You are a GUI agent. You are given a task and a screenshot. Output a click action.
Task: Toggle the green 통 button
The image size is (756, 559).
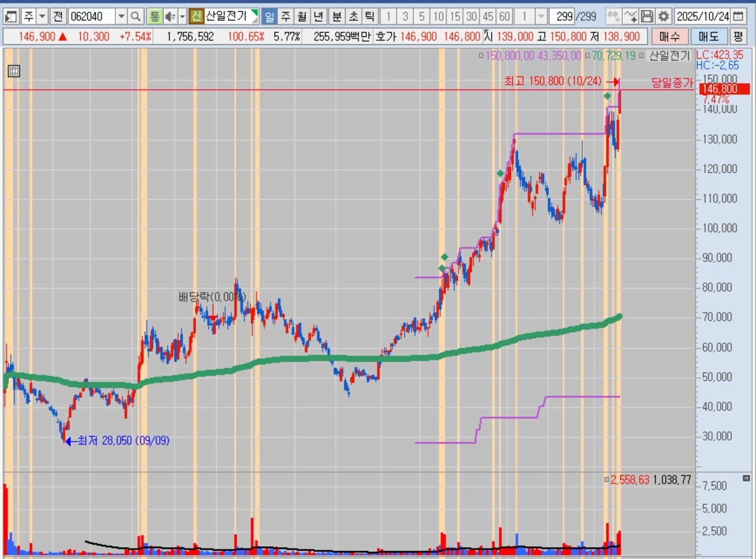pyautogui.click(x=154, y=16)
